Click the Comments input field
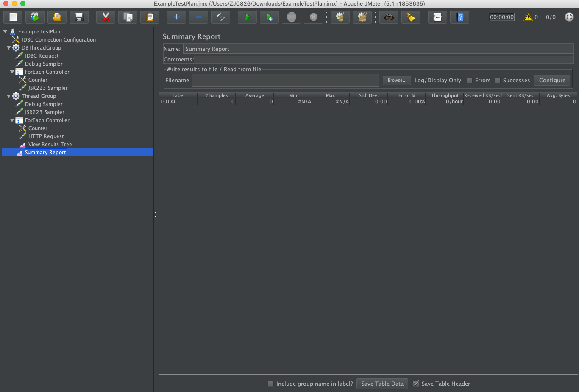The image size is (579, 392). (x=384, y=59)
